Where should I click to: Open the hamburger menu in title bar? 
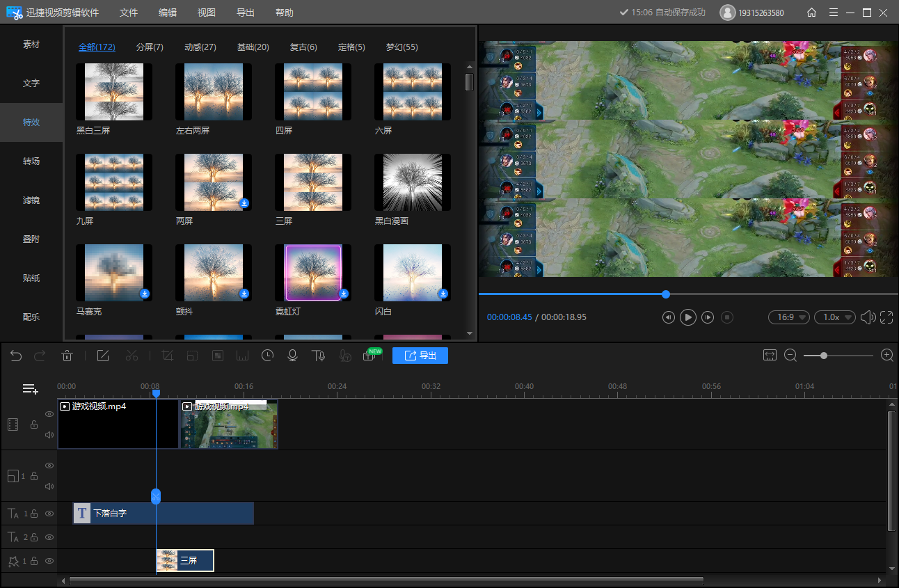[834, 13]
